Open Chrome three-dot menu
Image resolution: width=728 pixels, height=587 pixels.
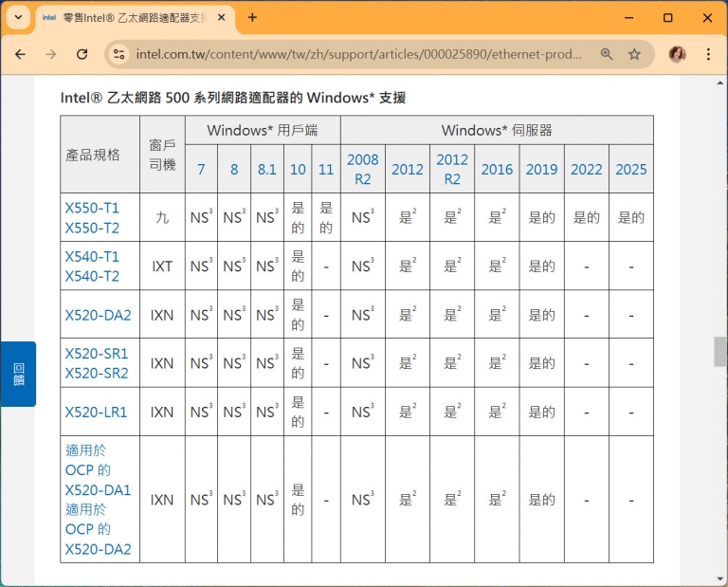(x=708, y=54)
